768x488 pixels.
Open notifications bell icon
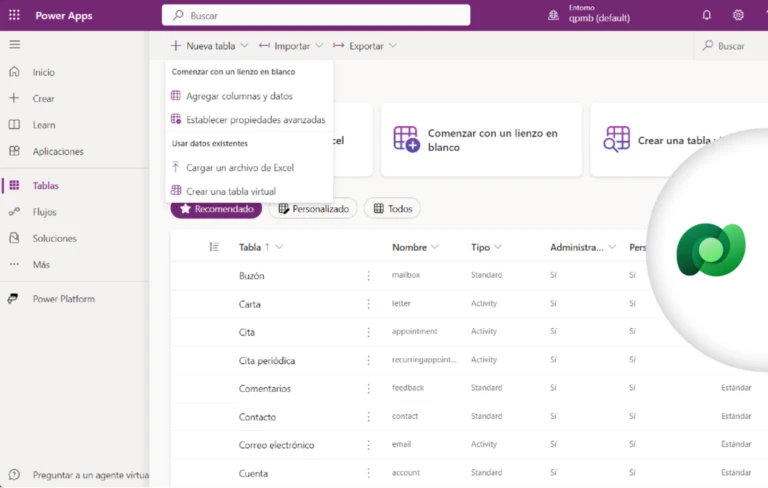tap(706, 15)
